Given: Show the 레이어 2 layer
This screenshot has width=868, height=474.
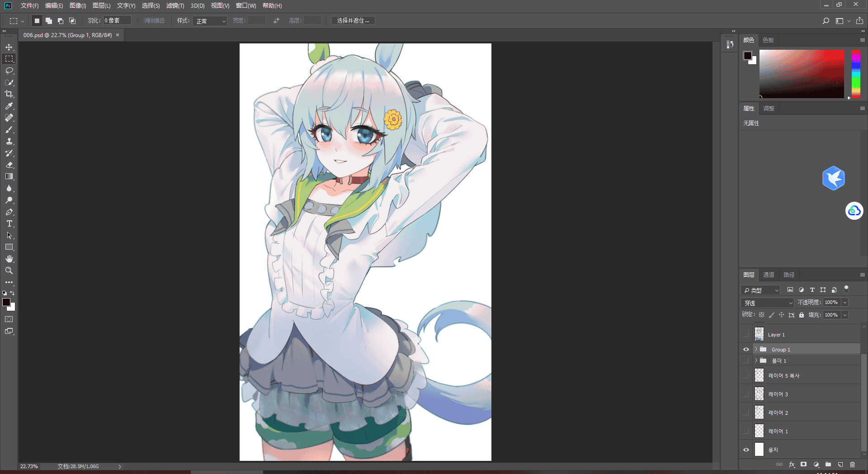Looking at the screenshot, I should tap(746, 412).
